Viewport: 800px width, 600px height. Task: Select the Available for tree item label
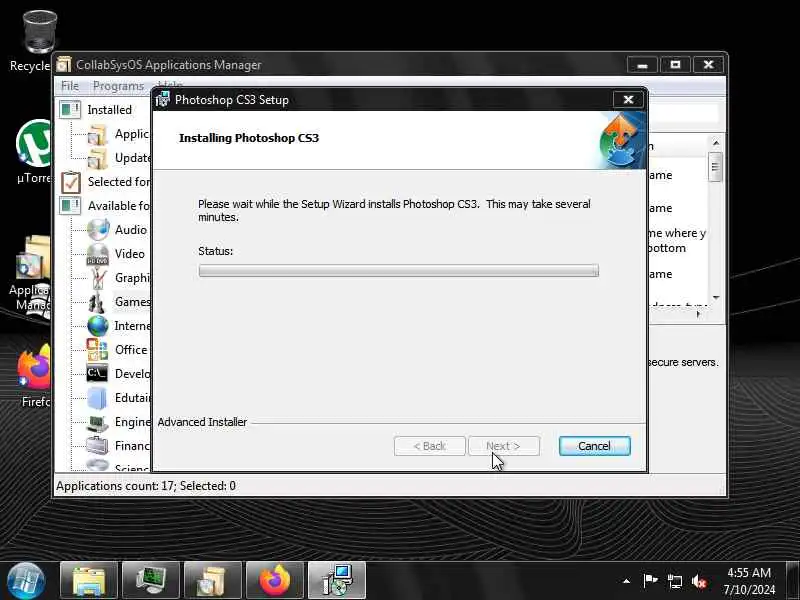119,206
